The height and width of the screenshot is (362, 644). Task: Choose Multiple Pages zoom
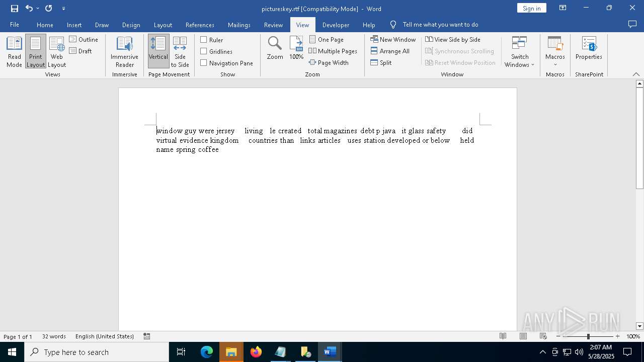coord(333,51)
